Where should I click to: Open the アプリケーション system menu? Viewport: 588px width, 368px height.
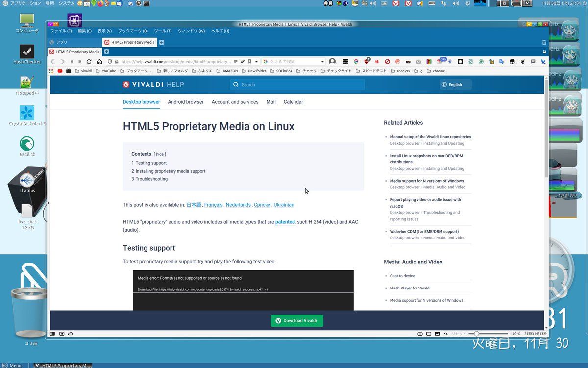click(22, 3)
